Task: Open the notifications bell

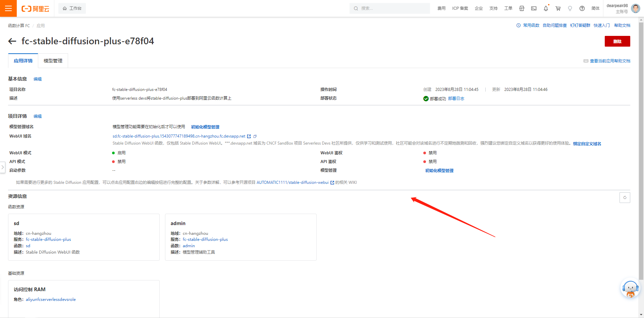Action: (546, 8)
